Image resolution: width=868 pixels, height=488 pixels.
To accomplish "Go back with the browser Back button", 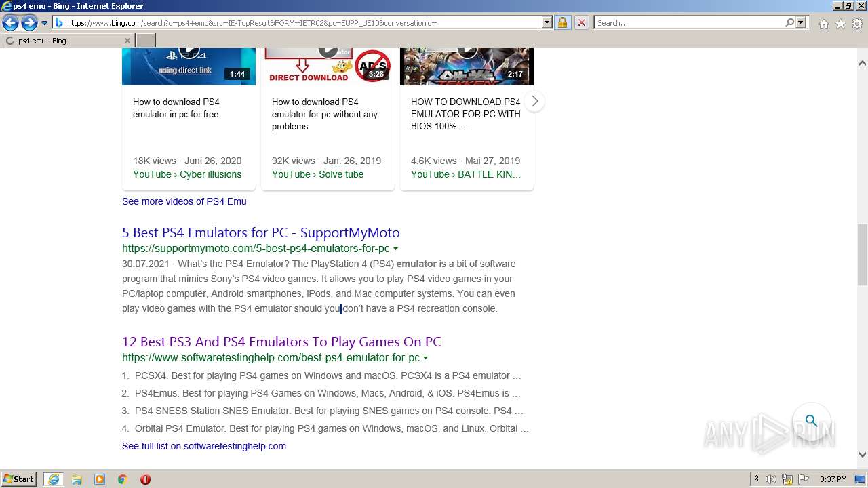I will pos(10,23).
